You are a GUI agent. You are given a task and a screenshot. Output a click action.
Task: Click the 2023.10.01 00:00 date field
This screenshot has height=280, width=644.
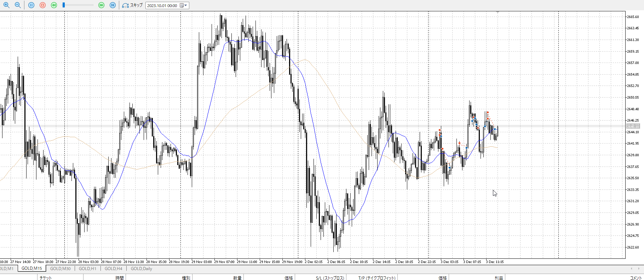point(162,6)
